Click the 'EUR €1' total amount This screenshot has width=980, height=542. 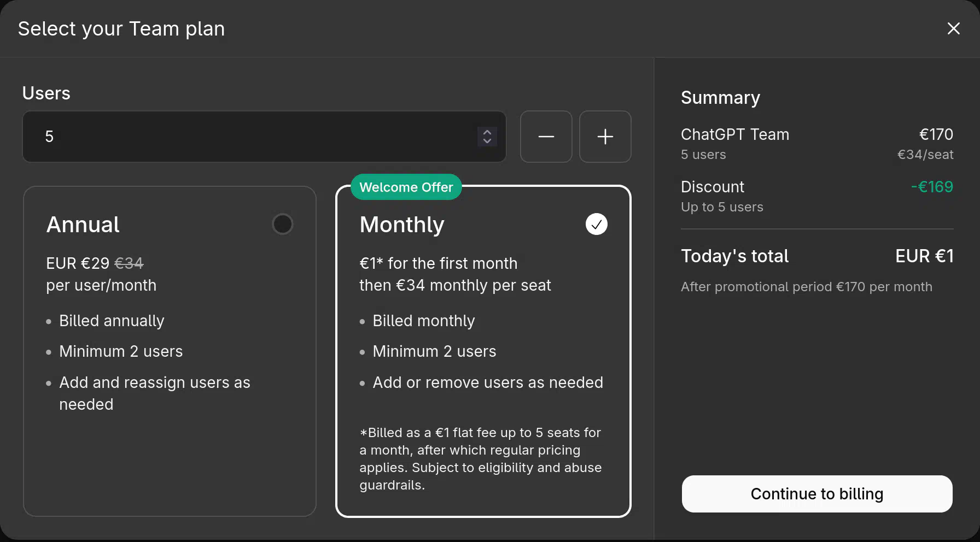pos(924,256)
